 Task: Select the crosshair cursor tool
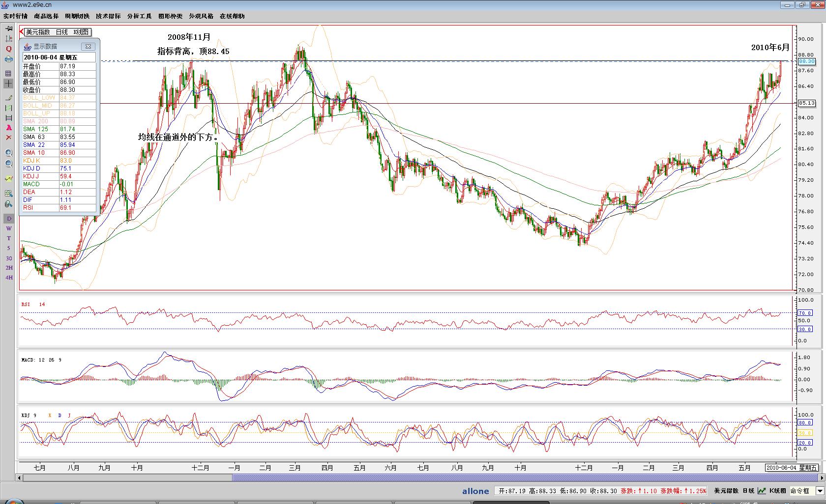[9, 84]
